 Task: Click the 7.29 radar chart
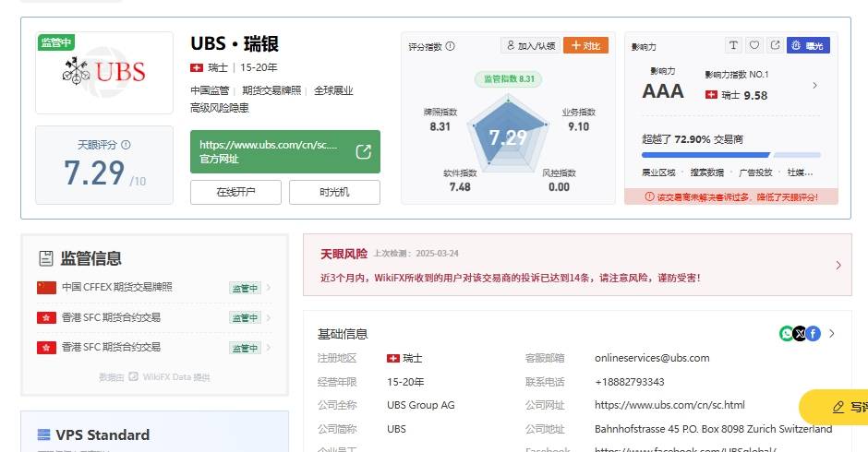point(508,133)
